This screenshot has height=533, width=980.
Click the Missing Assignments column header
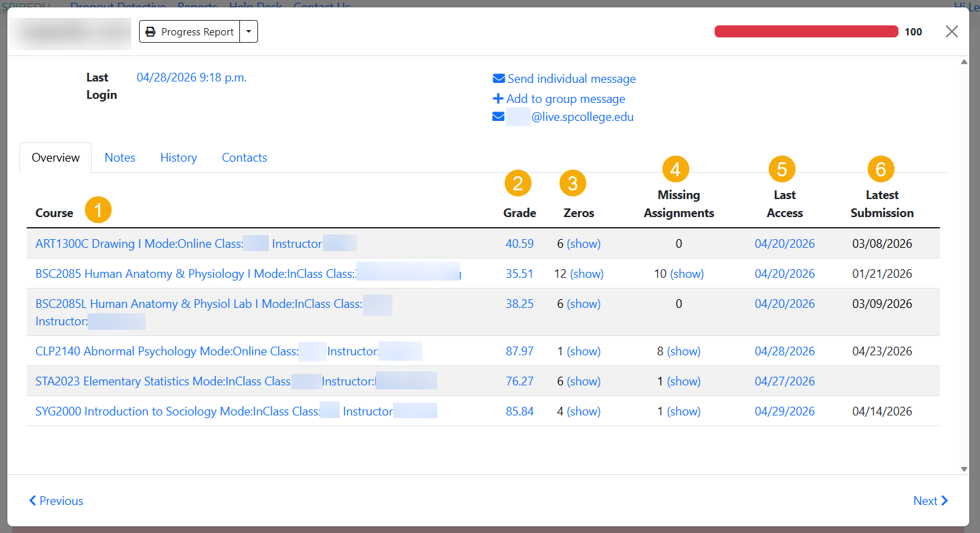click(679, 204)
